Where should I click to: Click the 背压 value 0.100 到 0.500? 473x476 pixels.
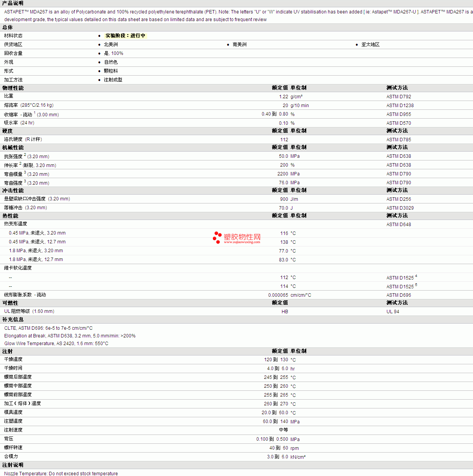point(272,439)
